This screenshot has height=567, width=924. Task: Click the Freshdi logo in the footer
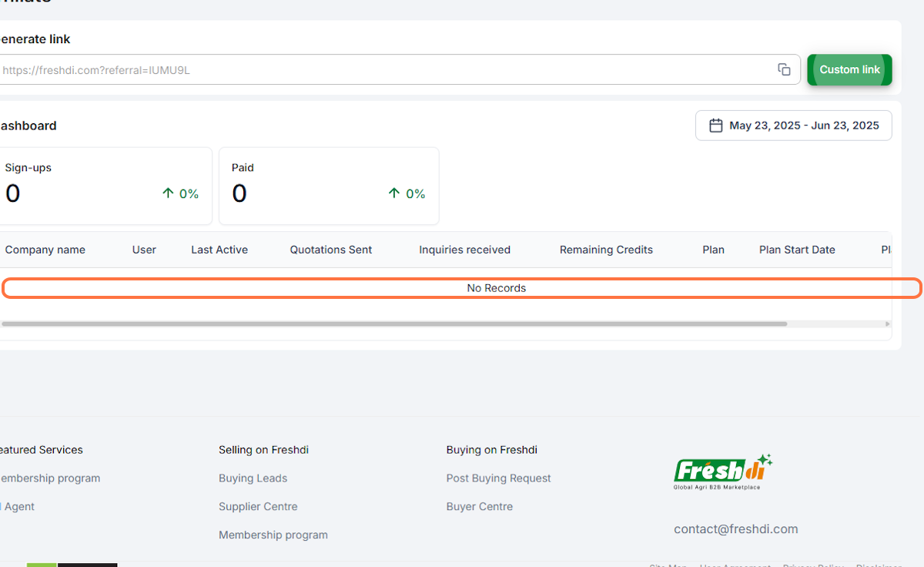(722, 471)
